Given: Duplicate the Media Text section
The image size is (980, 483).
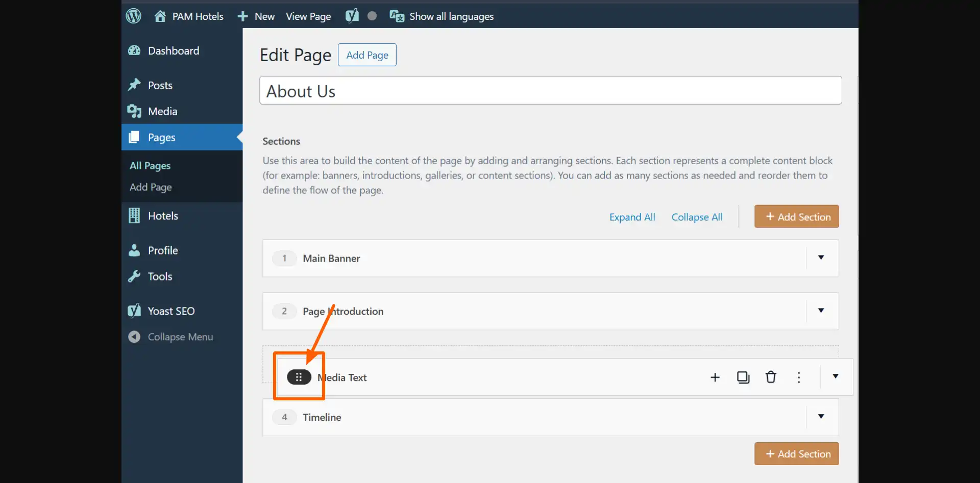Looking at the screenshot, I should (x=743, y=377).
